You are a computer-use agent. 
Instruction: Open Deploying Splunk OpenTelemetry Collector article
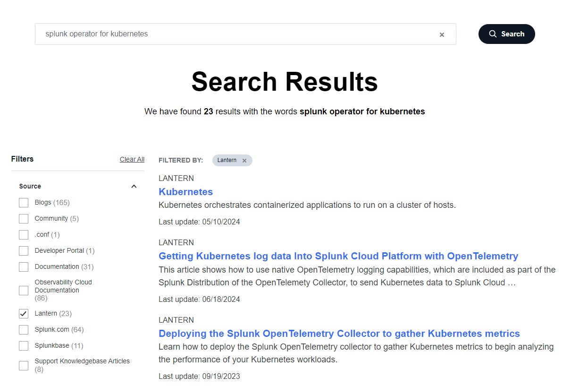click(339, 334)
